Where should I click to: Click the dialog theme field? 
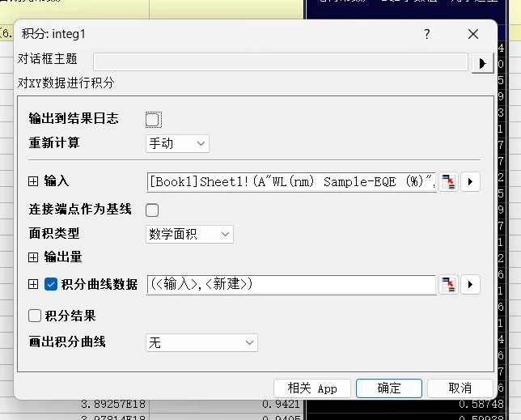[x=281, y=62]
